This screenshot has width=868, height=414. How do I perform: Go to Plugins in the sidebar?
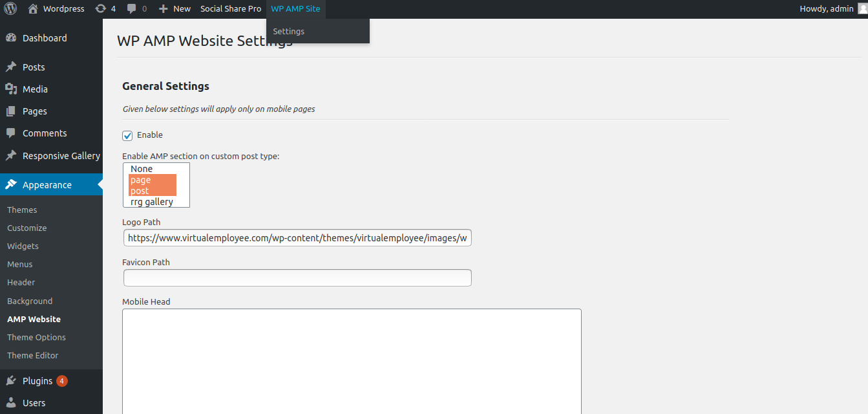pyautogui.click(x=37, y=381)
